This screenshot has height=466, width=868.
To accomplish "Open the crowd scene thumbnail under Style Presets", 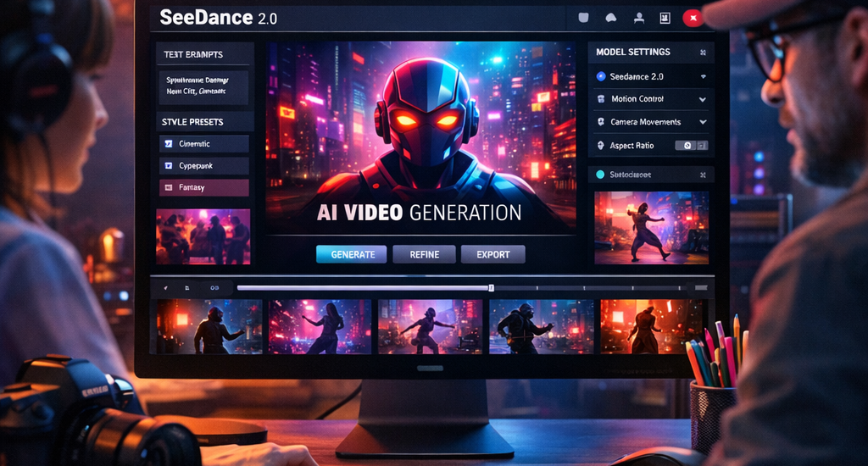I will click(203, 236).
